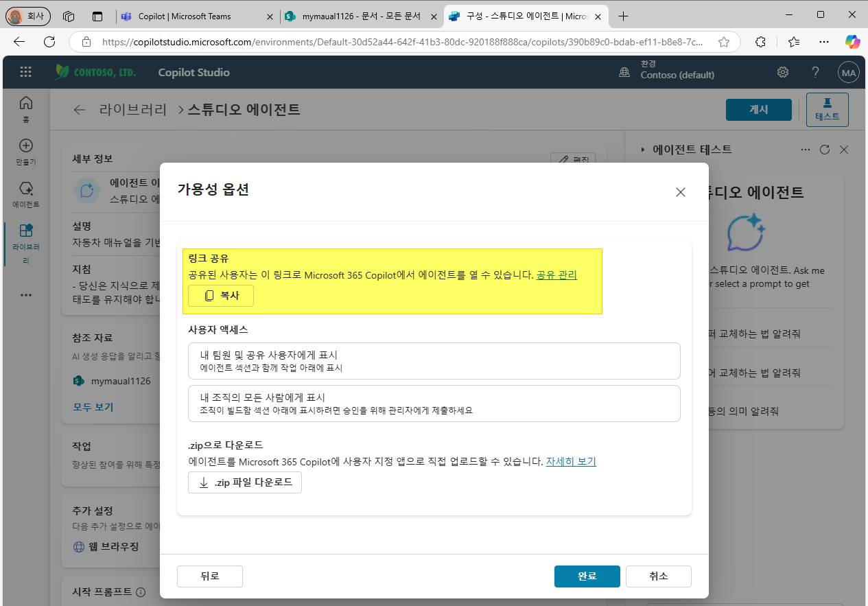The image size is (868, 606).
Task: Open environment picker Contoso (default)
Action: [x=667, y=69]
